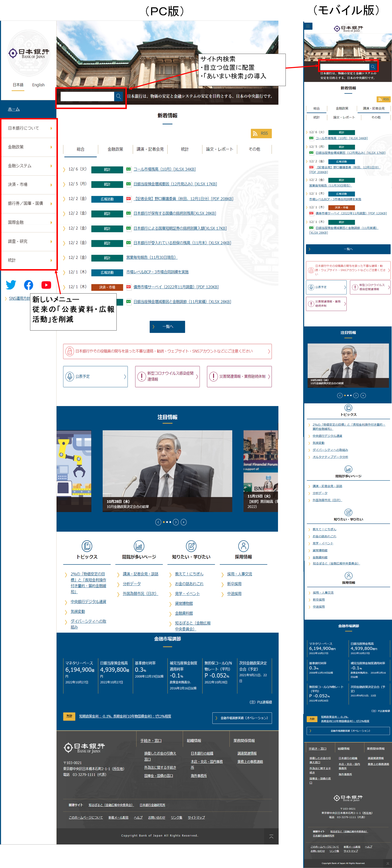Click PDF icon beside 野口審議委員 記者会見 in PC list
This screenshot has width=392, height=868.
coord(129,199)
